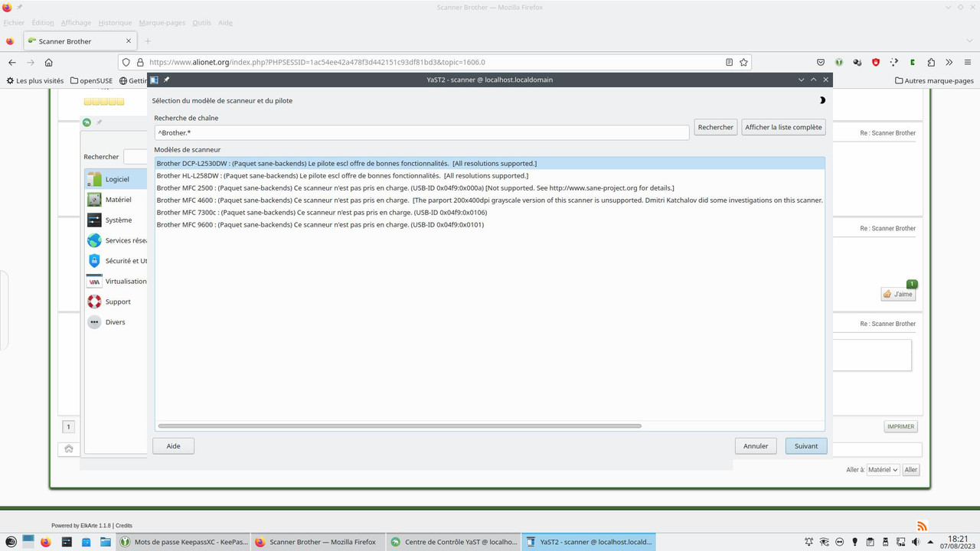Screen dimensions: 980x551
Task: Click Rechercher field in YaST control center
Action: point(135,157)
